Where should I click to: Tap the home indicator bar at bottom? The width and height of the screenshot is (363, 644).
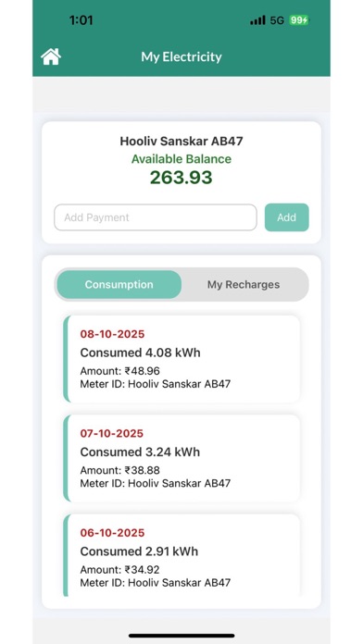(x=181, y=636)
